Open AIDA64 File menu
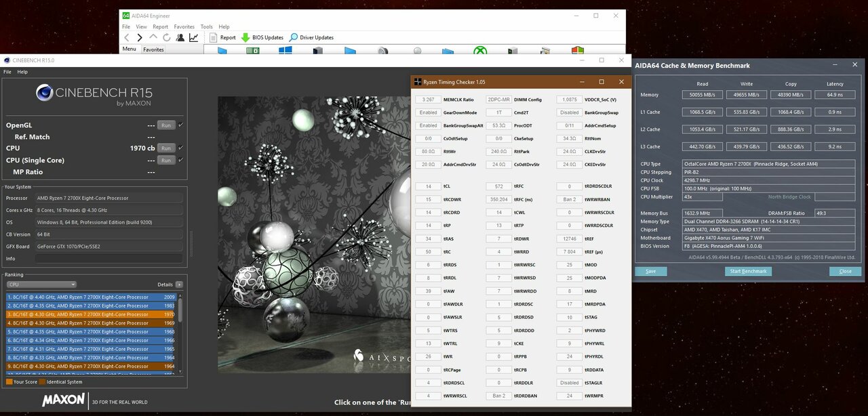Screen dimensions: 868x416 coord(126,27)
